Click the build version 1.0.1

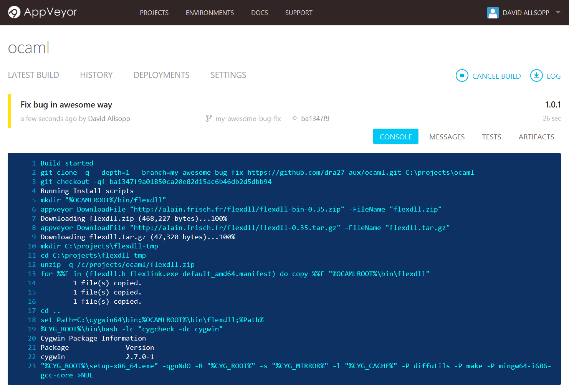(553, 104)
